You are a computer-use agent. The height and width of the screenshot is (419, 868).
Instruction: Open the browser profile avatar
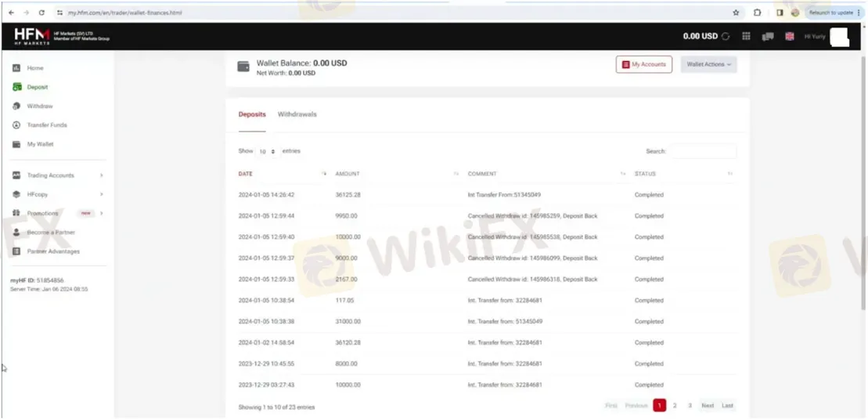795,13
